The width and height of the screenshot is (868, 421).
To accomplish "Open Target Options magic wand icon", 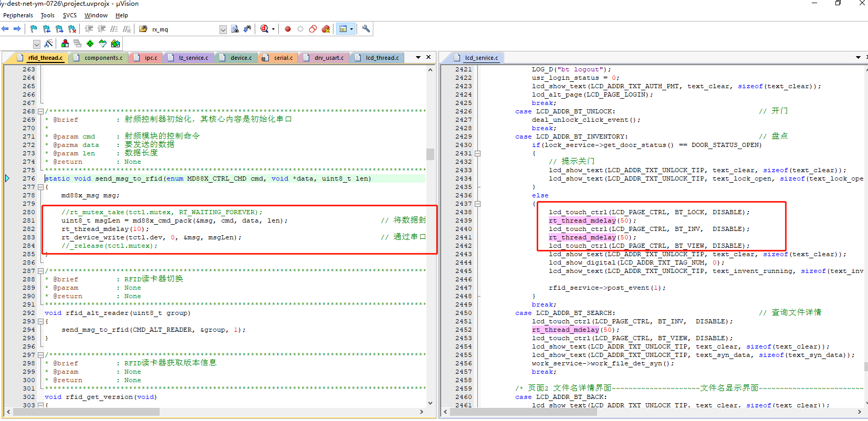I will (x=48, y=44).
